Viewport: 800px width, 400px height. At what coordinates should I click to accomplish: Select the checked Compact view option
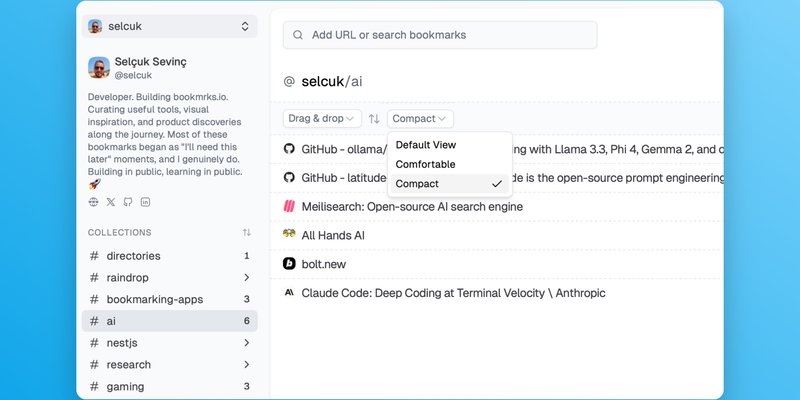(x=449, y=184)
